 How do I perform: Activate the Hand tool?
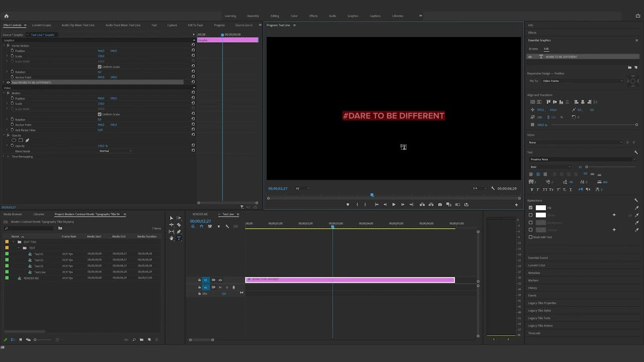tap(171, 239)
